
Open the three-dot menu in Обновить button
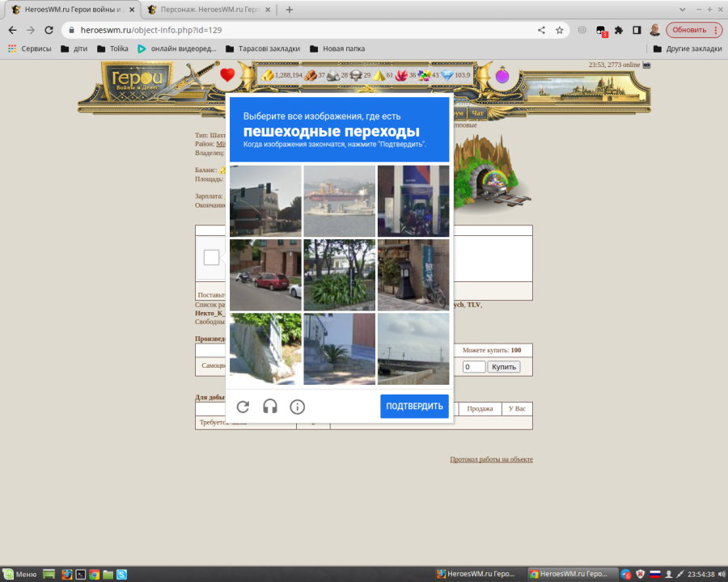click(x=716, y=30)
